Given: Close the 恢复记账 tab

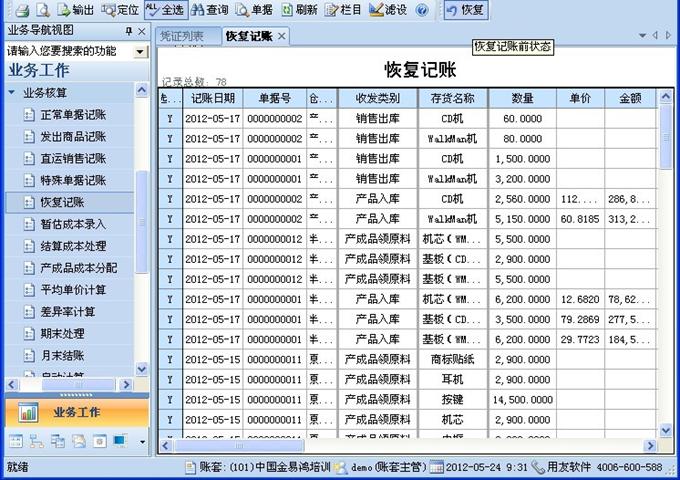Looking at the screenshot, I should click(281, 36).
